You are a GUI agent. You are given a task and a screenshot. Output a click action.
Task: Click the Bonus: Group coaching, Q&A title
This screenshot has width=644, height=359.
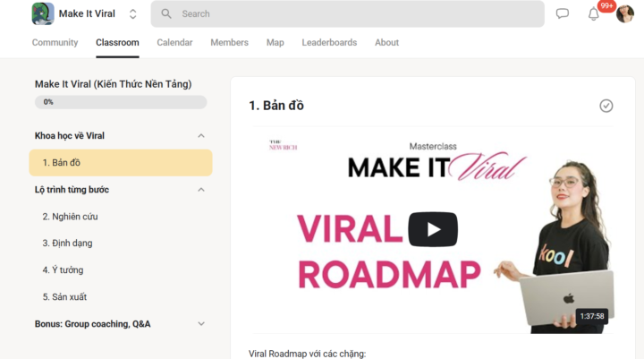(93, 324)
